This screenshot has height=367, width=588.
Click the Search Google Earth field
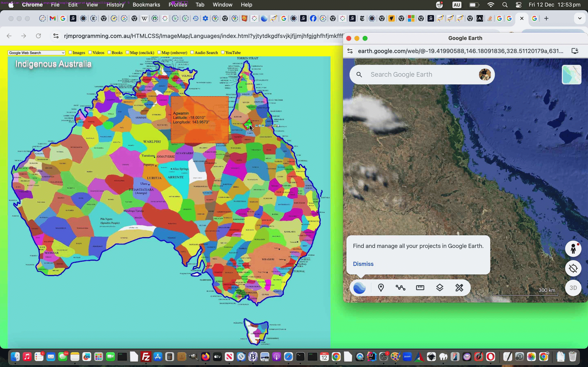pyautogui.click(x=413, y=74)
